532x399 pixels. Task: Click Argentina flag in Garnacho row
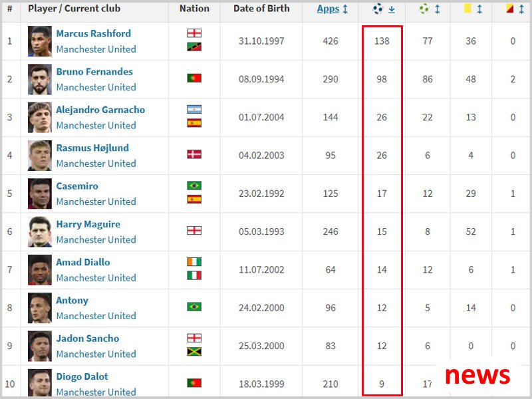point(194,109)
